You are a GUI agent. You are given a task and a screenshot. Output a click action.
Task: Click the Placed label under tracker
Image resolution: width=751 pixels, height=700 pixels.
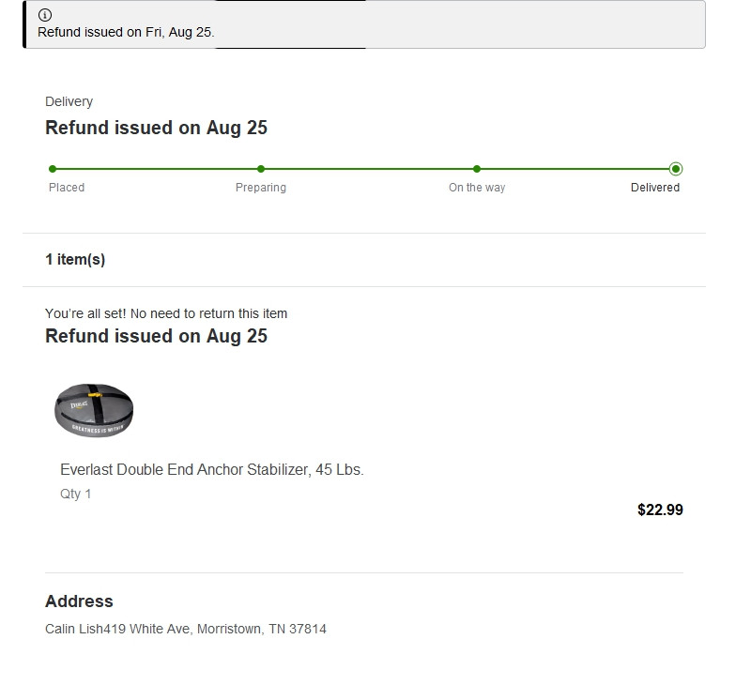point(67,188)
